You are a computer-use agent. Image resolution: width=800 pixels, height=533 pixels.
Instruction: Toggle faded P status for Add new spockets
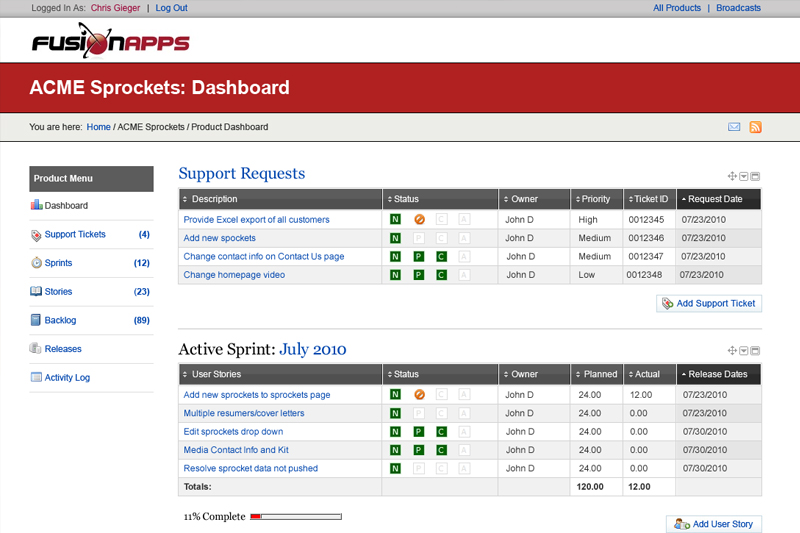(419, 238)
